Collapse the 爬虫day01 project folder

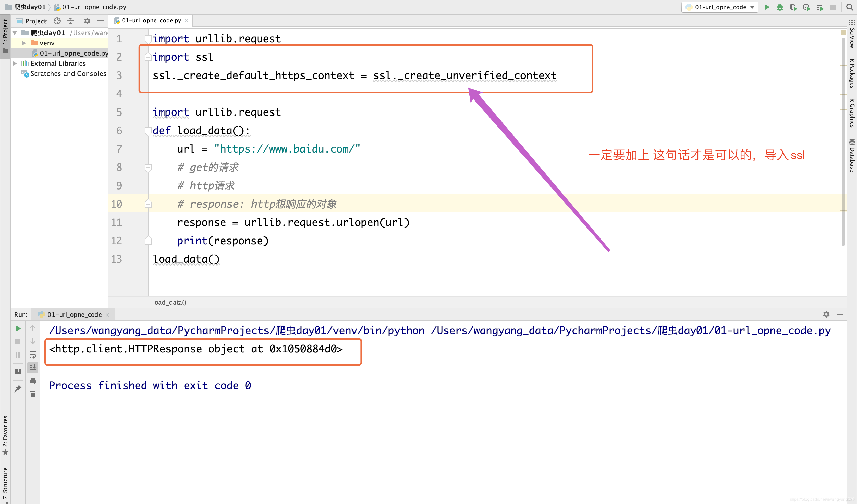[x=14, y=33]
